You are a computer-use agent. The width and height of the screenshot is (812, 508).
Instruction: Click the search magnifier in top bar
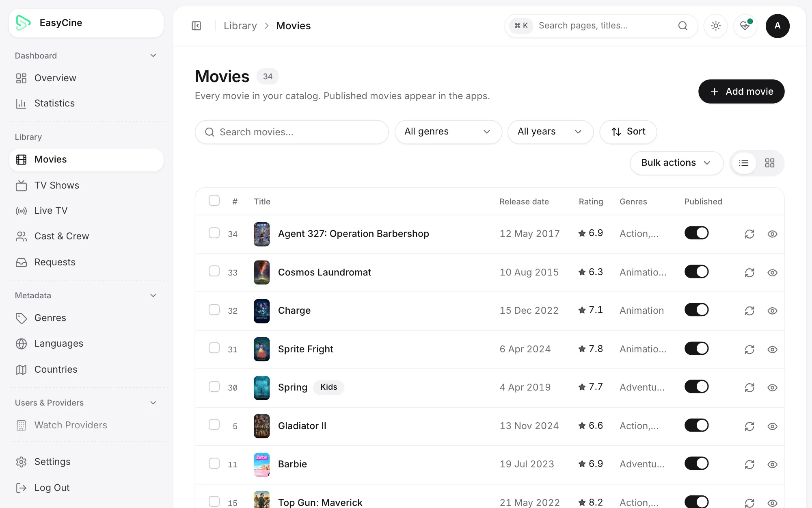[683, 26]
